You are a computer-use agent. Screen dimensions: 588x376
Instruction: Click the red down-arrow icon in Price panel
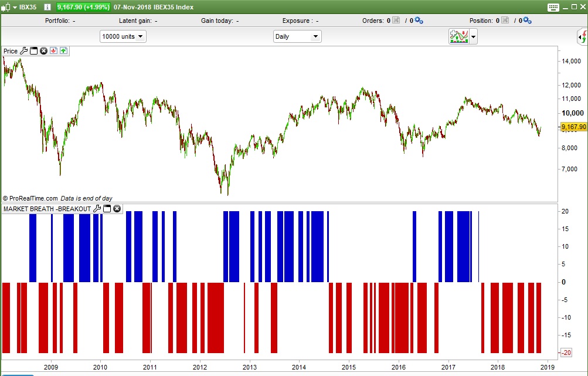point(53,50)
